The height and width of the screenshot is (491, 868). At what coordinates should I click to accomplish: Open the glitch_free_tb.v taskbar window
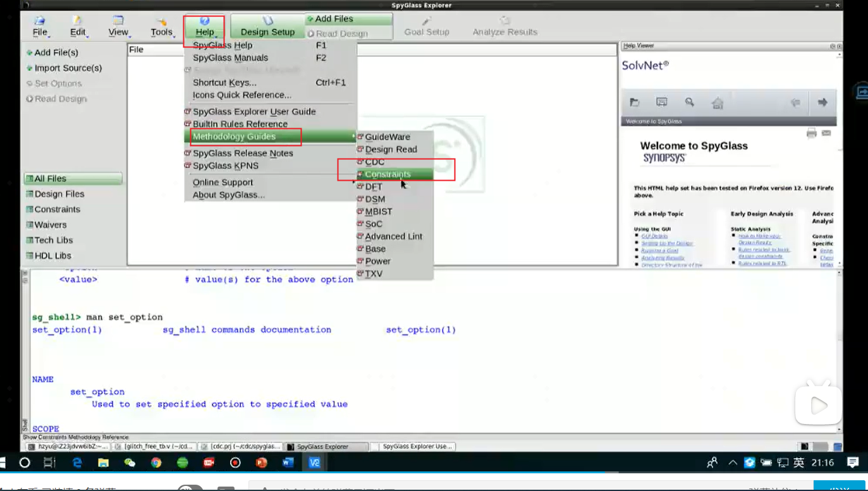(154, 447)
